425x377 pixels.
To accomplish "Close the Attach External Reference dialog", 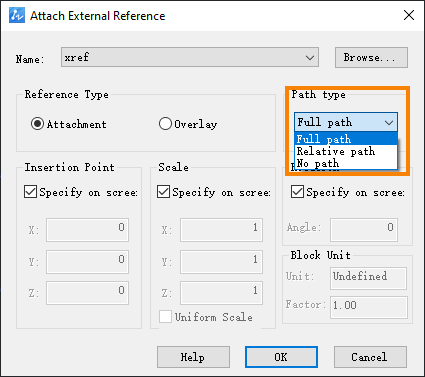I will 409,15.
